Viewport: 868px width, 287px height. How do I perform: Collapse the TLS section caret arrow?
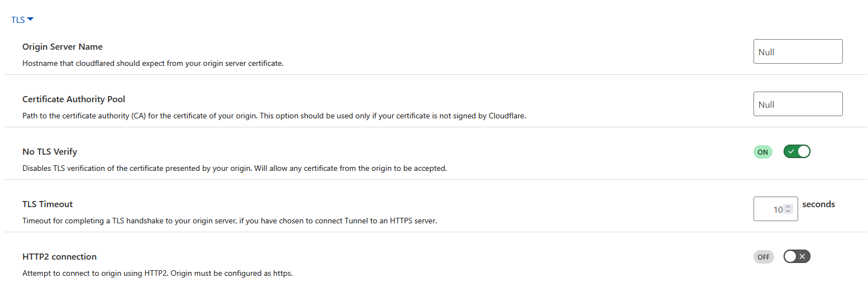(x=31, y=20)
